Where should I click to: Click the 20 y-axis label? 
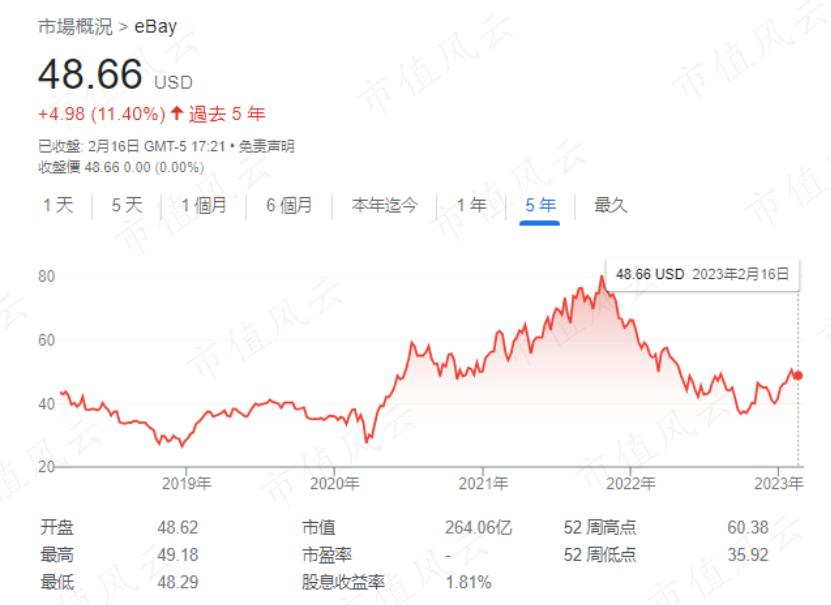coord(47,466)
